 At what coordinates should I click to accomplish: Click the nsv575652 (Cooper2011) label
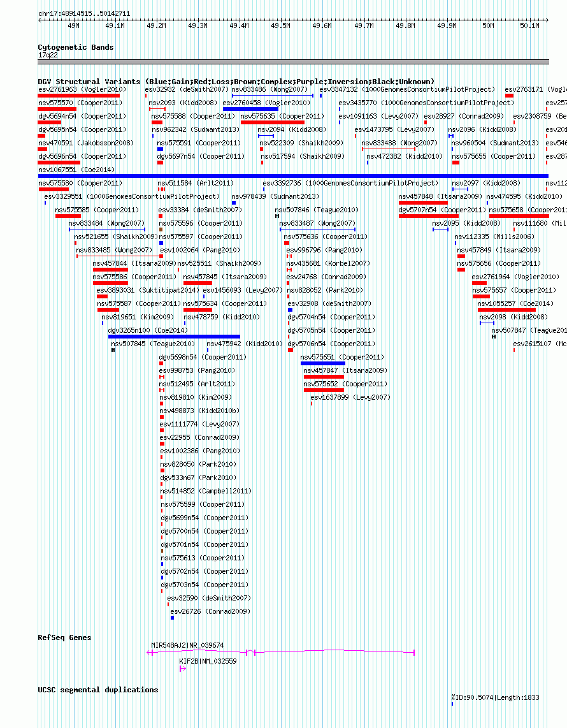click(x=345, y=384)
